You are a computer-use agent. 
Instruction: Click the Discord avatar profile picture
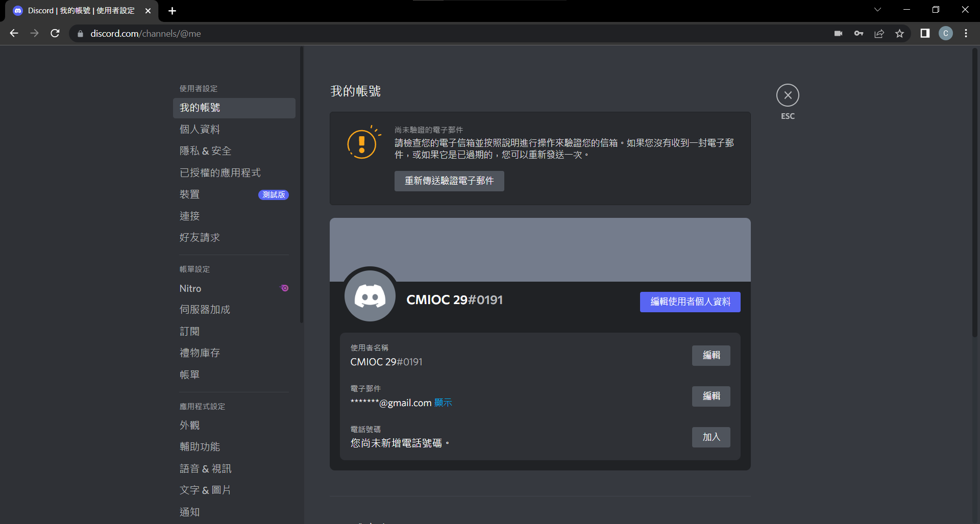[370, 296]
